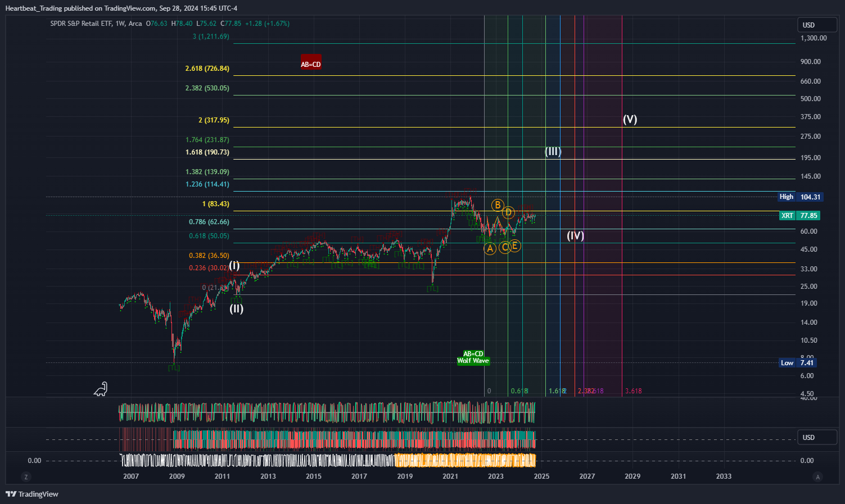This screenshot has width=845, height=504.
Task: Select the circled C wave label
Action: [505, 247]
